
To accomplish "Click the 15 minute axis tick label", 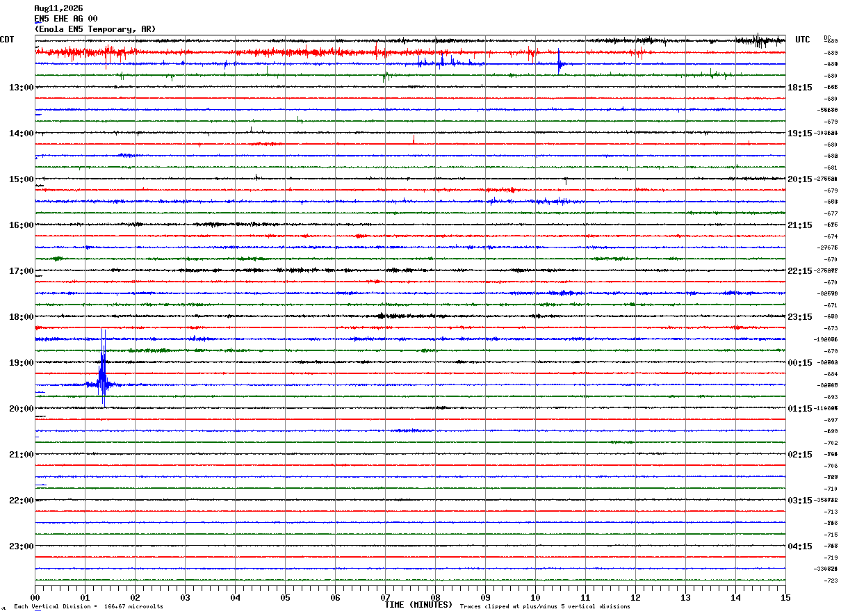I will (x=785, y=597).
